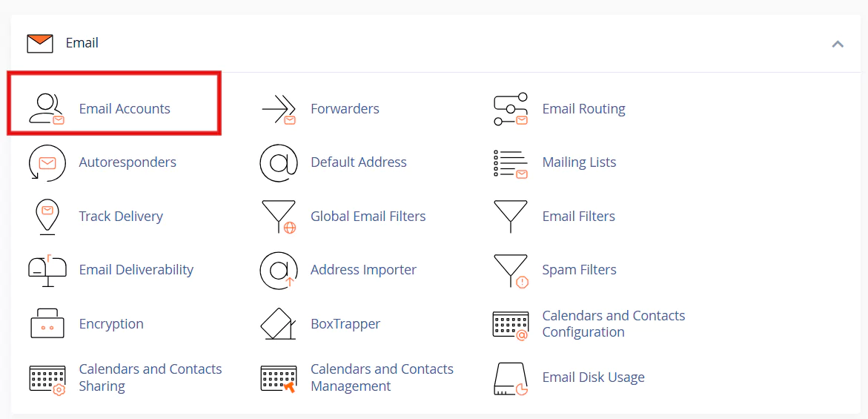Go to the Forwarders link
The height and width of the screenshot is (419, 868).
coord(345,108)
